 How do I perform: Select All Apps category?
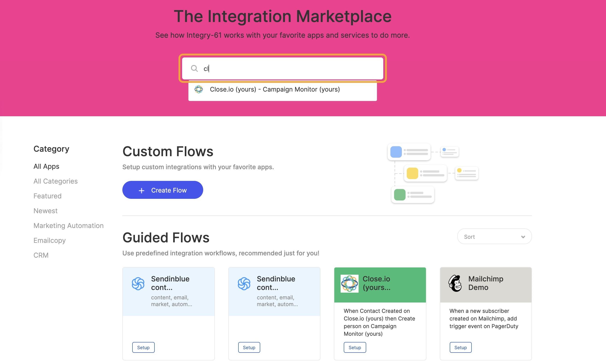[x=46, y=166]
